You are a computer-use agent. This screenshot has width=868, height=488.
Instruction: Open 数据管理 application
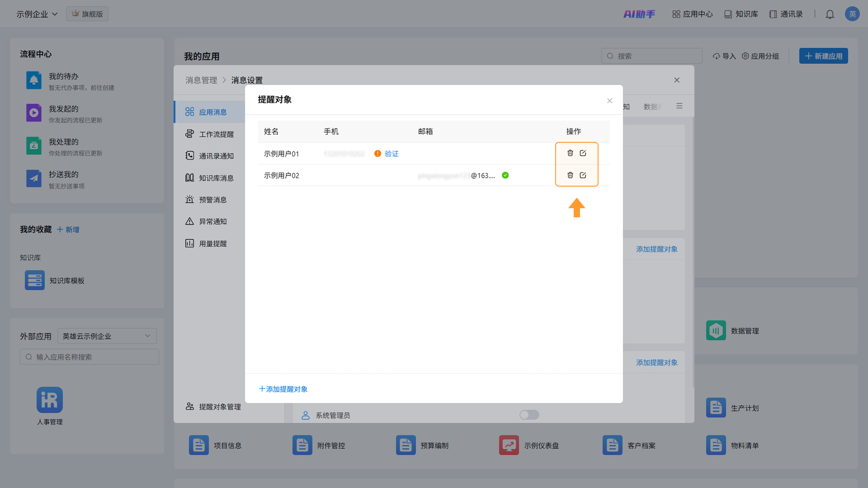(716, 330)
